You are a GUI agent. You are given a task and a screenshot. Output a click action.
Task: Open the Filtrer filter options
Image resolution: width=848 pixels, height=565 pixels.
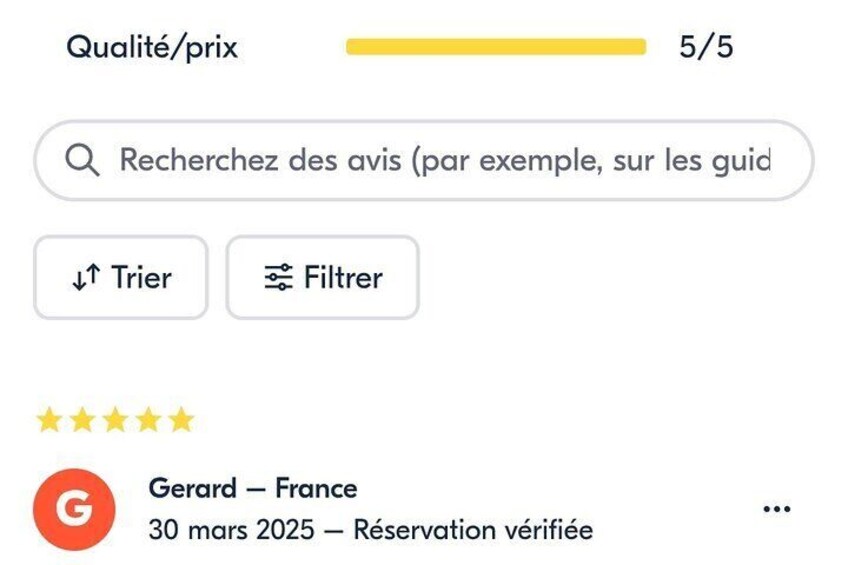[x=322, y=278]
